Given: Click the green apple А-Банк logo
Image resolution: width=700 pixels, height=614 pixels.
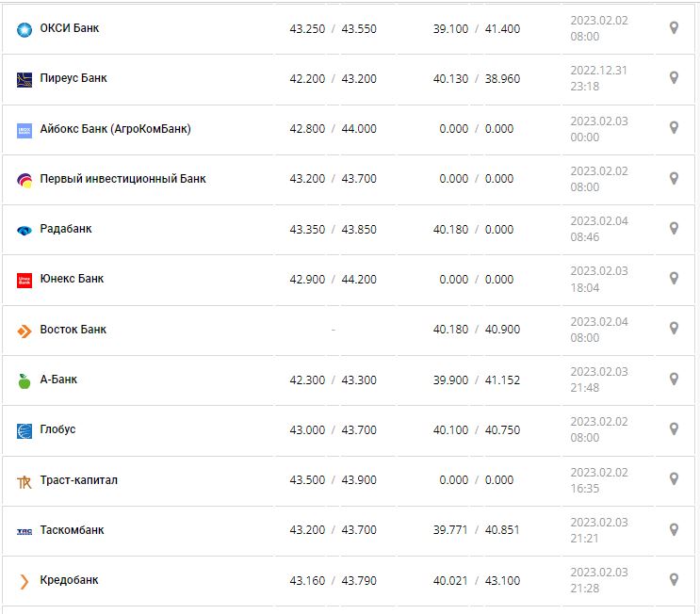Looking at the screenshot, I should [x=24, y=380].
